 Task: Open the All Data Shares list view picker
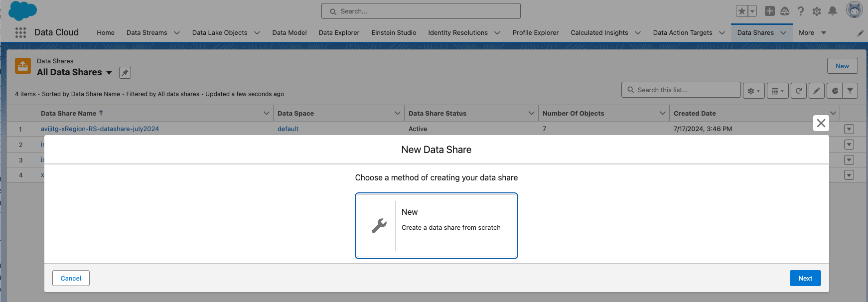point(109,73)
